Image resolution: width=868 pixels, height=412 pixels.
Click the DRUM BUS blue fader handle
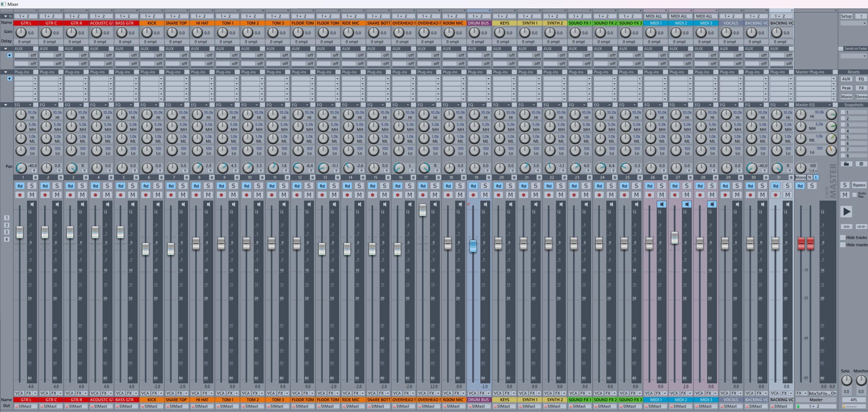coord(473,246)
